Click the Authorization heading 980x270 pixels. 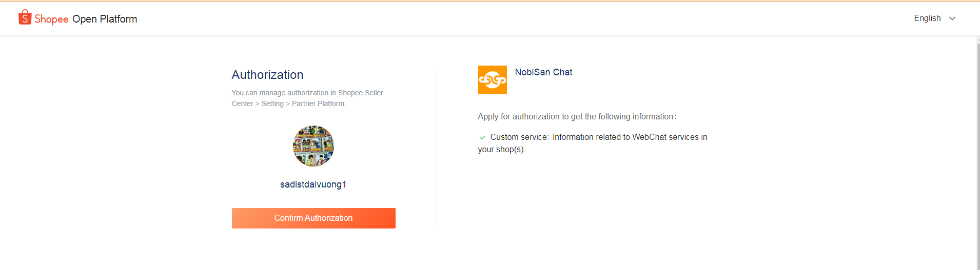267,75
